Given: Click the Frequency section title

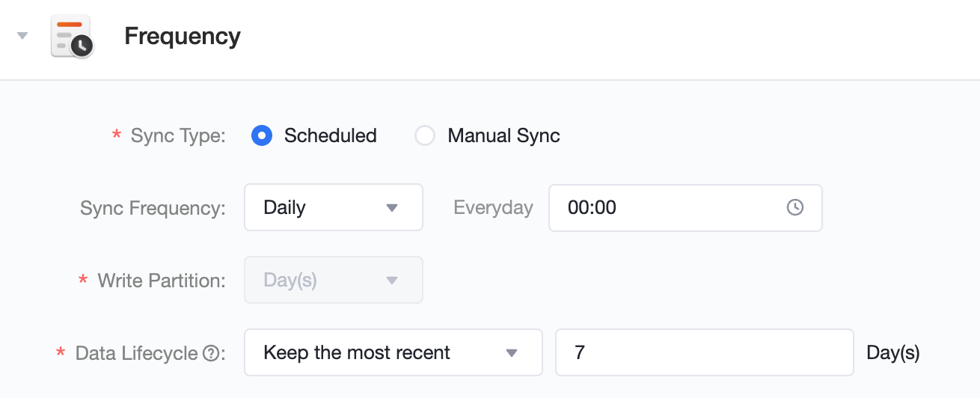Looking at the screenshot, I should coord(183,36).
